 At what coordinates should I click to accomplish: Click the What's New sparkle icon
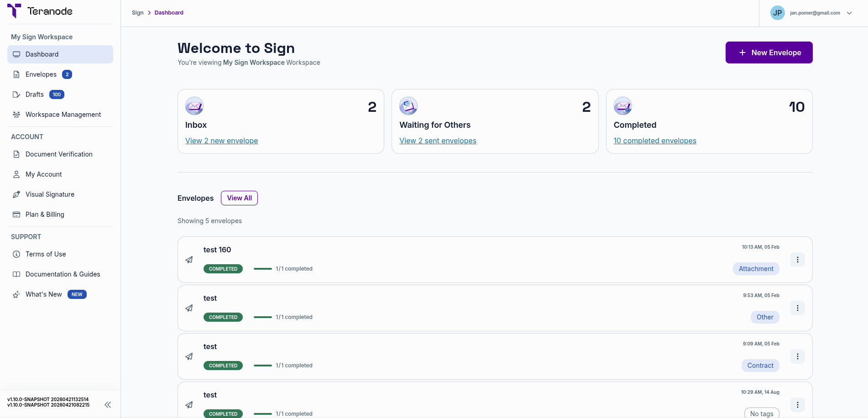point(16,294)
